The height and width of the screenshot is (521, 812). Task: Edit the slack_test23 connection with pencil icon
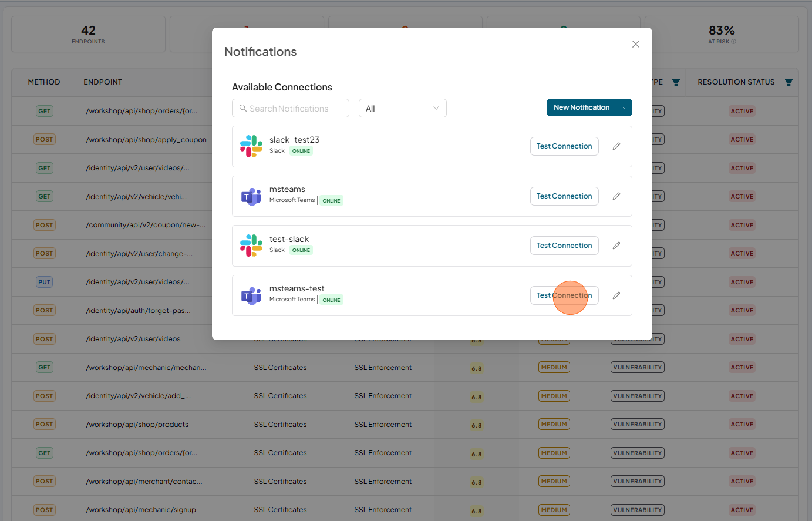click(x=616, y=146)
